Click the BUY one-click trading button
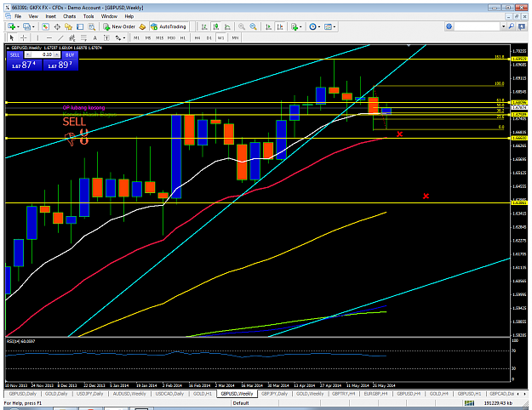The image size is (532, 410). (70, 54)
